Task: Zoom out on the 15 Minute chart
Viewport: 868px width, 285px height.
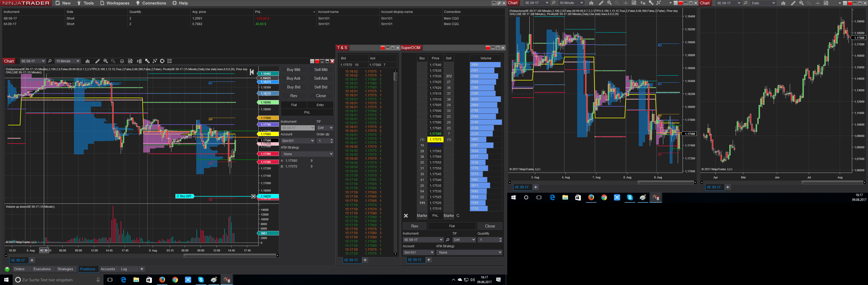Action: tap(113, 61)
